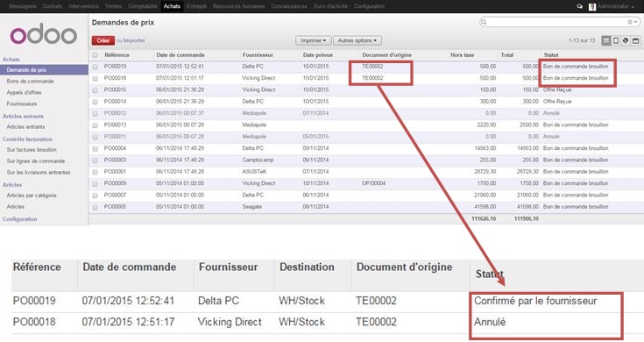Open the Imprimer dropdown
Screen dimensions: 644x342
click(x=313, y=40)
